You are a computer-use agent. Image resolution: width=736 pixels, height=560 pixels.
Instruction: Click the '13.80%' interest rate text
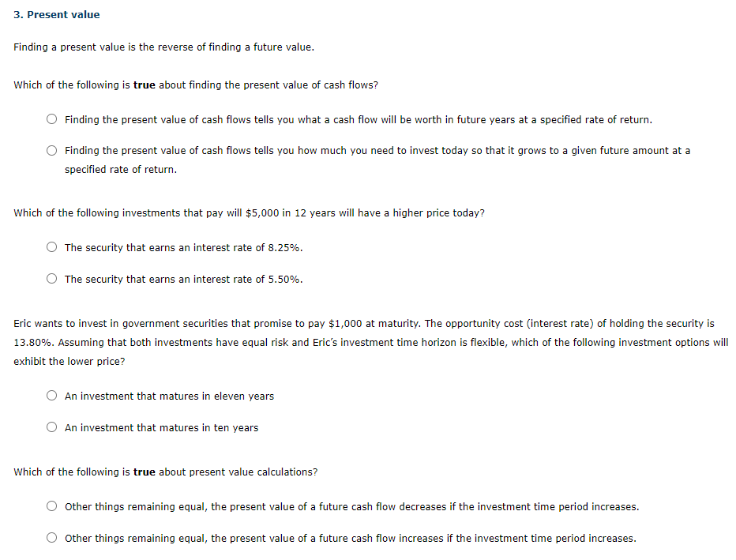pos(28,342)
